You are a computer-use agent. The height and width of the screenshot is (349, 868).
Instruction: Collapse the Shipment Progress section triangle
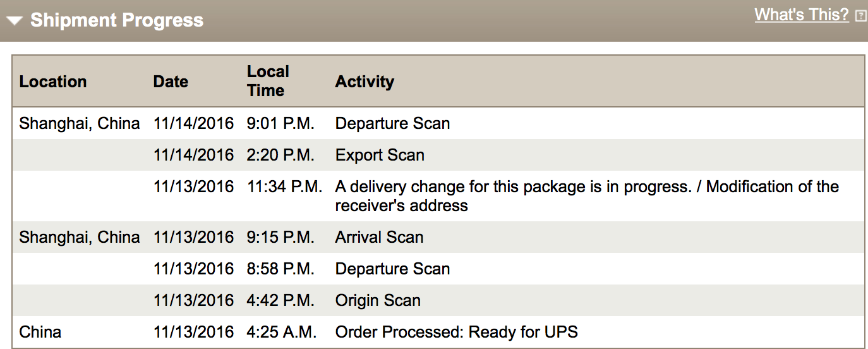[x=15, y=21]
